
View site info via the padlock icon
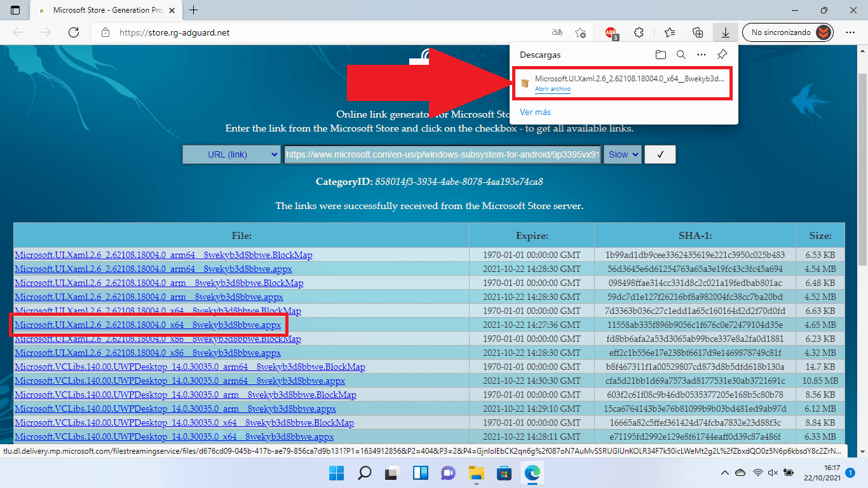[105, 32]
